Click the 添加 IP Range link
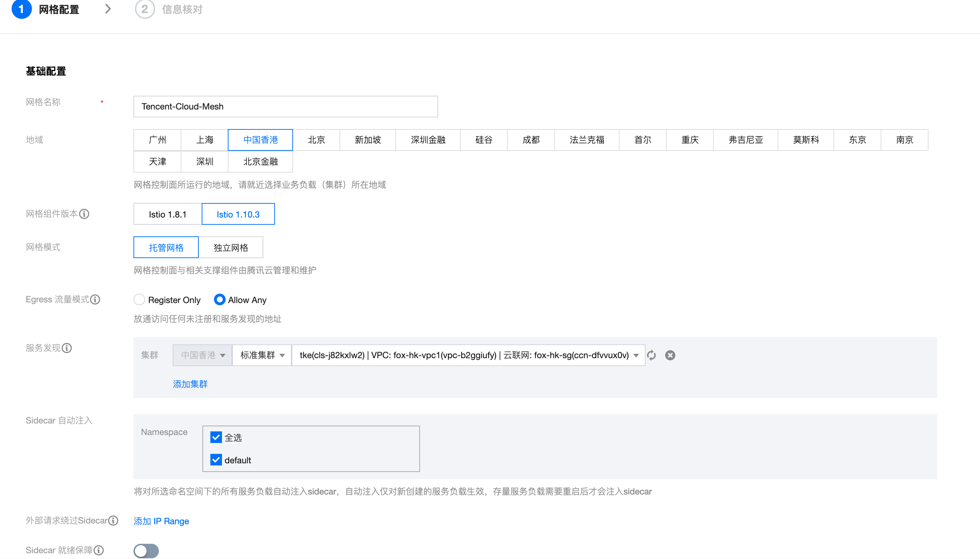Viewport: 980px width, 559px height. pyautogui.click(x=161, y=521)
